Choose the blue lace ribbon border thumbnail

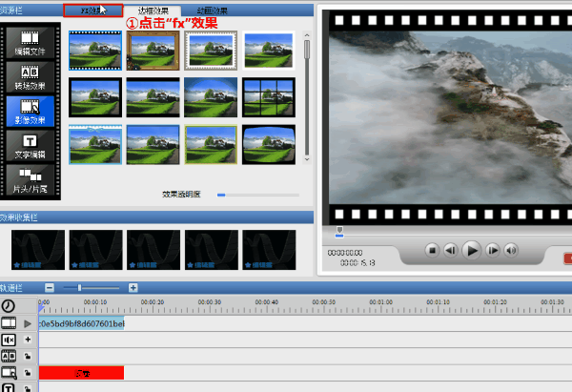click(x=95, y=145)
